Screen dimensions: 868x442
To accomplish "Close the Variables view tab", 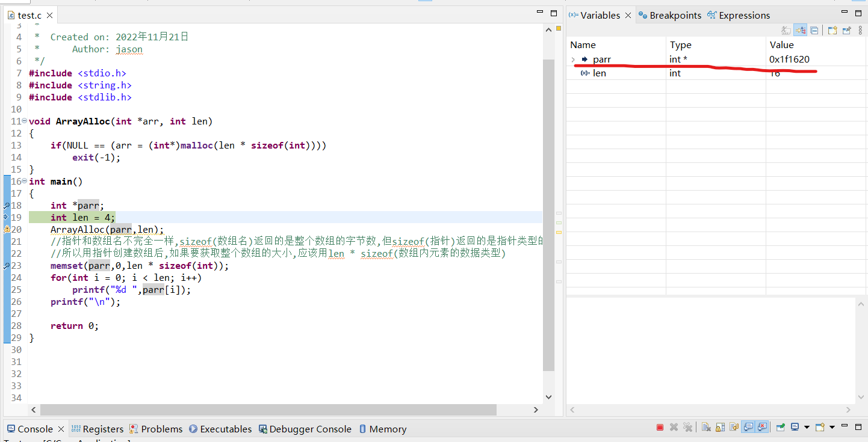I will (x=628, y=16).
